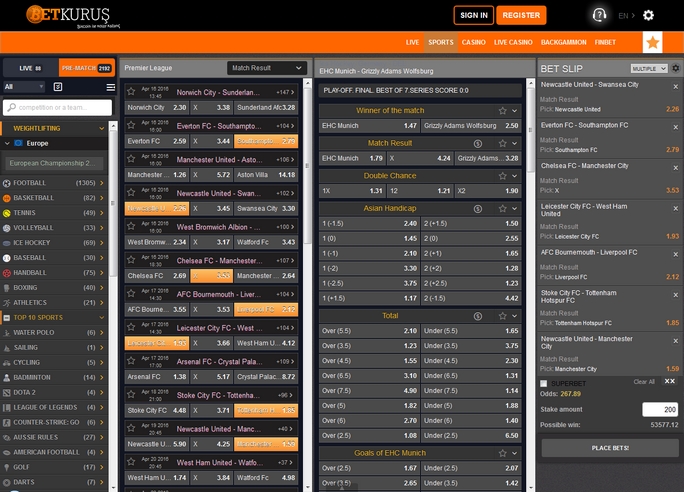Remove Everton FC - Southampton FC from bet slip

[x=675, y=127]
